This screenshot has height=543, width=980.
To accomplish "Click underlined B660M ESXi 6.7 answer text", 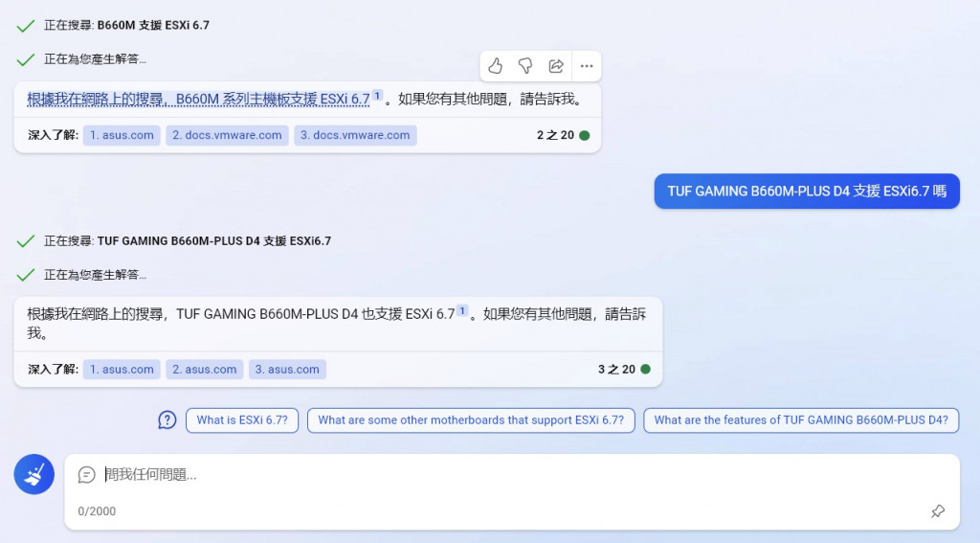I will click(198, 100).
